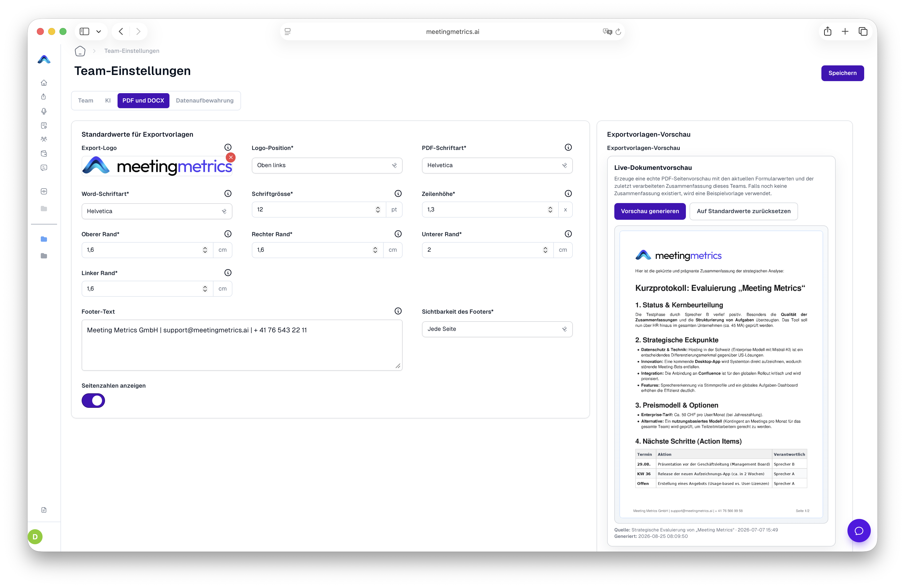Open the PDF-Schriftart dropdown

click(x=497, y=165)
